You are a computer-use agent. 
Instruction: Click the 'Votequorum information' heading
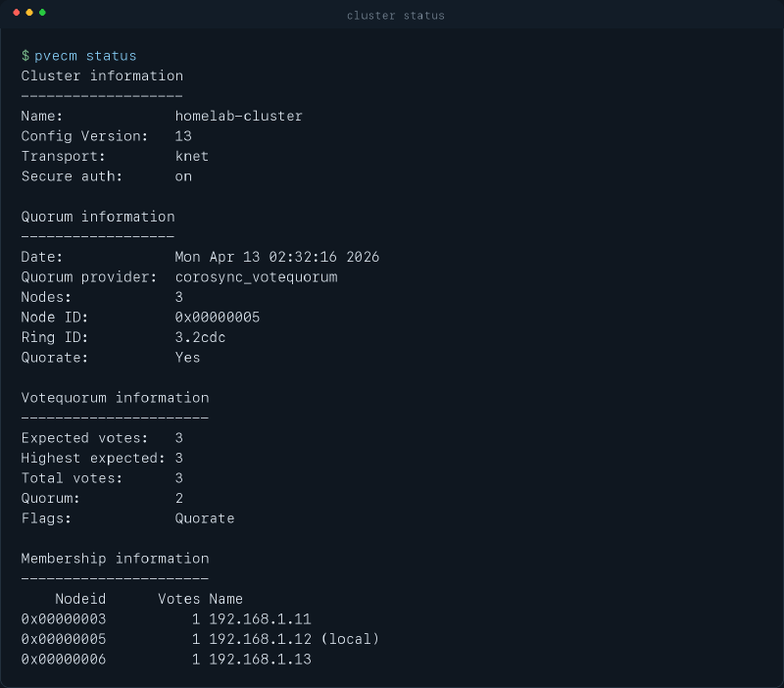coord(115,398)
